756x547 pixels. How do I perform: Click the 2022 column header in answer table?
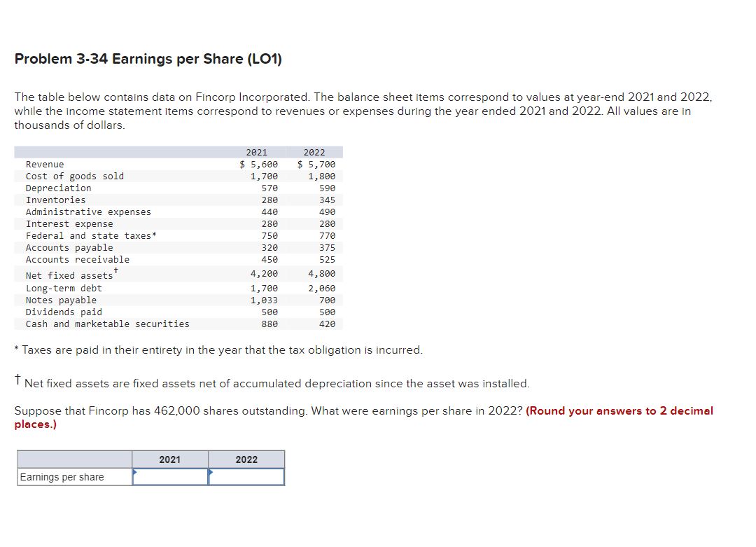pyautogui.click(x=246, y=459)
